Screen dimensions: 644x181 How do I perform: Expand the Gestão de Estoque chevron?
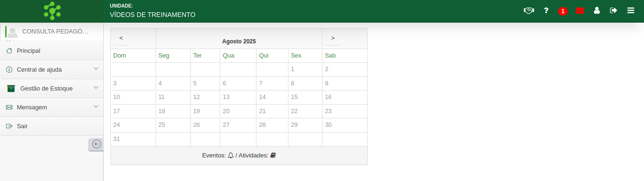point(96,88)
